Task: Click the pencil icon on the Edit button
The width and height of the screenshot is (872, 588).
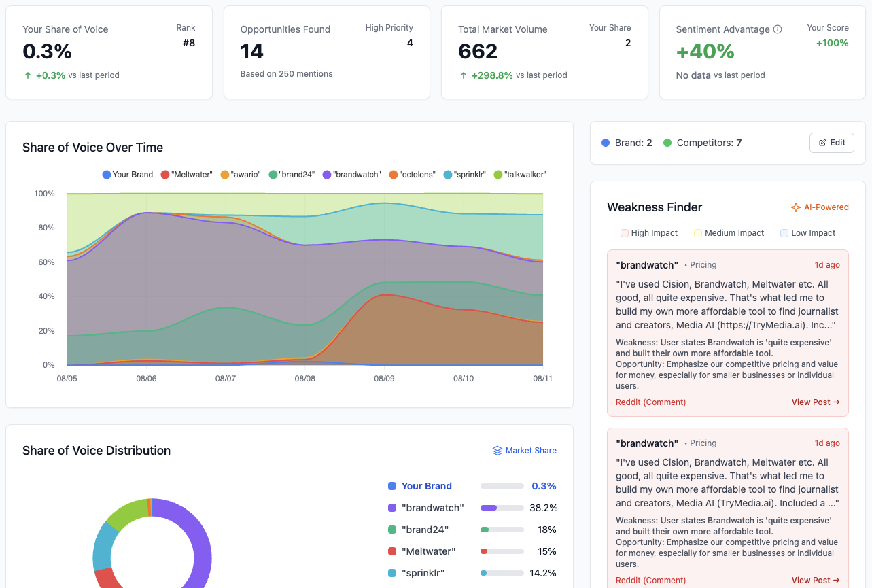Action: [824, 143]
